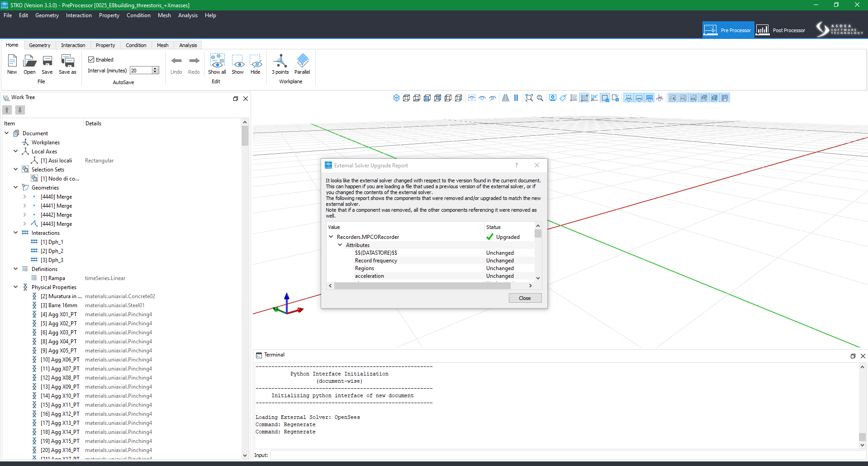Click the price tag icon in view toolbar

click(x=563, y=98)
